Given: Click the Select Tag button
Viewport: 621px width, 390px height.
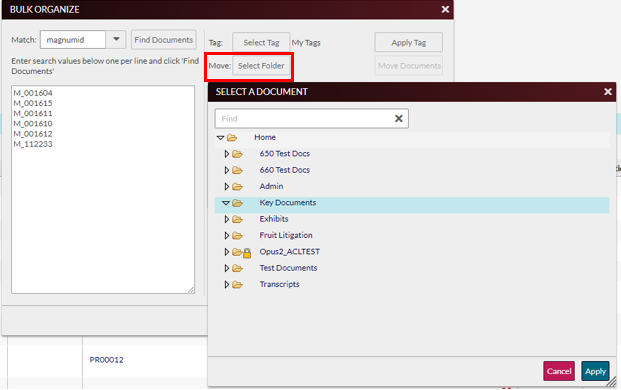Looking at the screenshot, I should 261,42.
